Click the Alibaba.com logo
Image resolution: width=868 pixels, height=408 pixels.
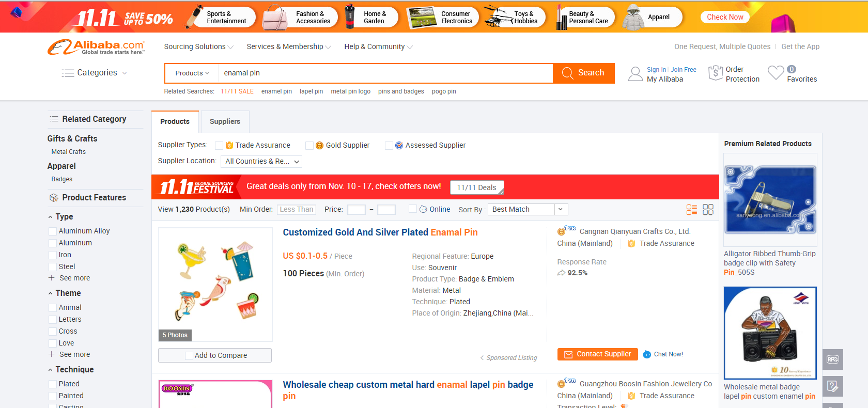tap(96, 47)
